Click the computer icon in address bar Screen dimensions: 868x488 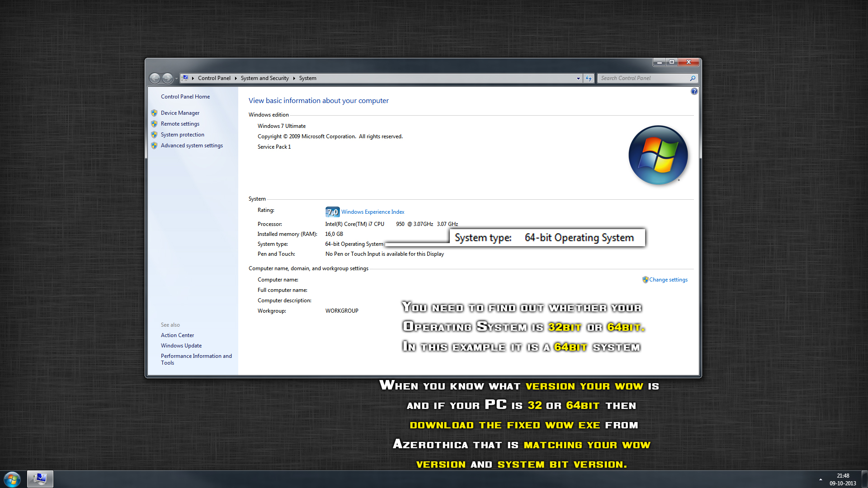(185, 78)
